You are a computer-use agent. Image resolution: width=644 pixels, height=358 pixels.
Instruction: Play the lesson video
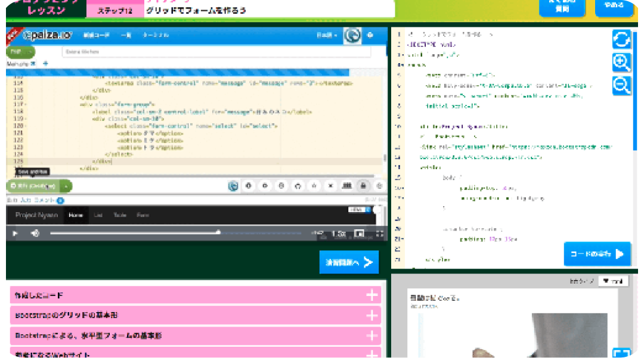16,234
